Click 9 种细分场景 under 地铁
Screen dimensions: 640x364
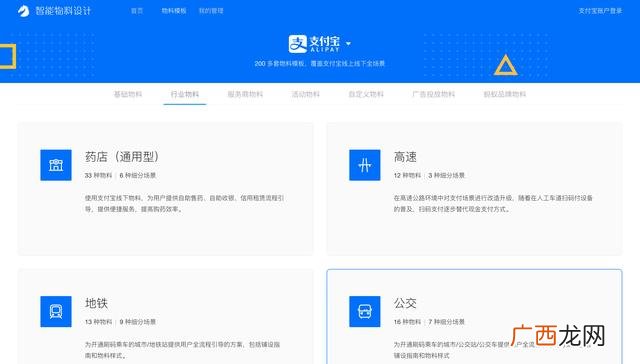[138, 322]
